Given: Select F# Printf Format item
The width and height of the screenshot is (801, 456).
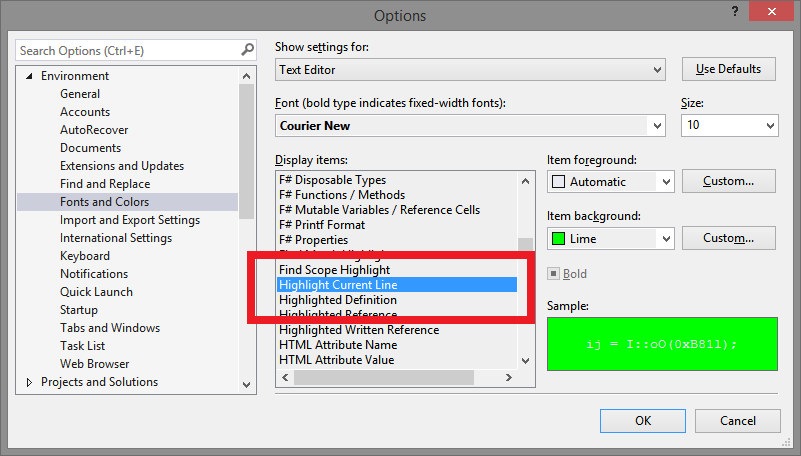Looking at the screenshot, I should pyautogui.click(x=397, y=225).
